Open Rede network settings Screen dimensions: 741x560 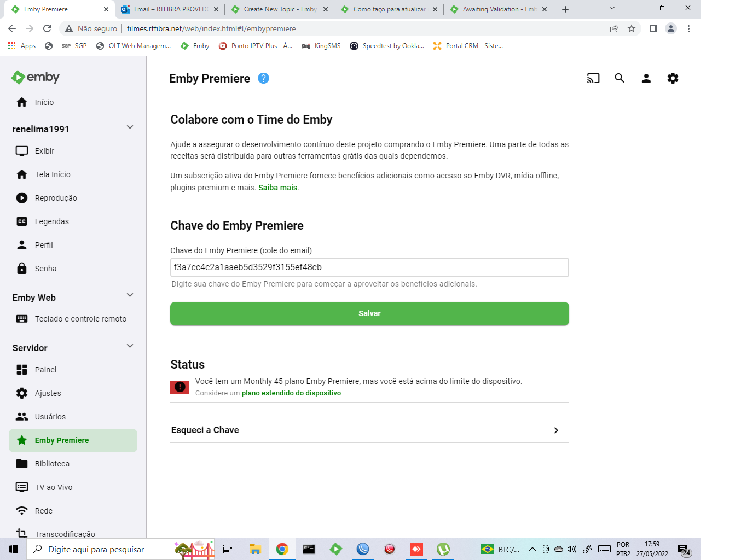point(73,511)
